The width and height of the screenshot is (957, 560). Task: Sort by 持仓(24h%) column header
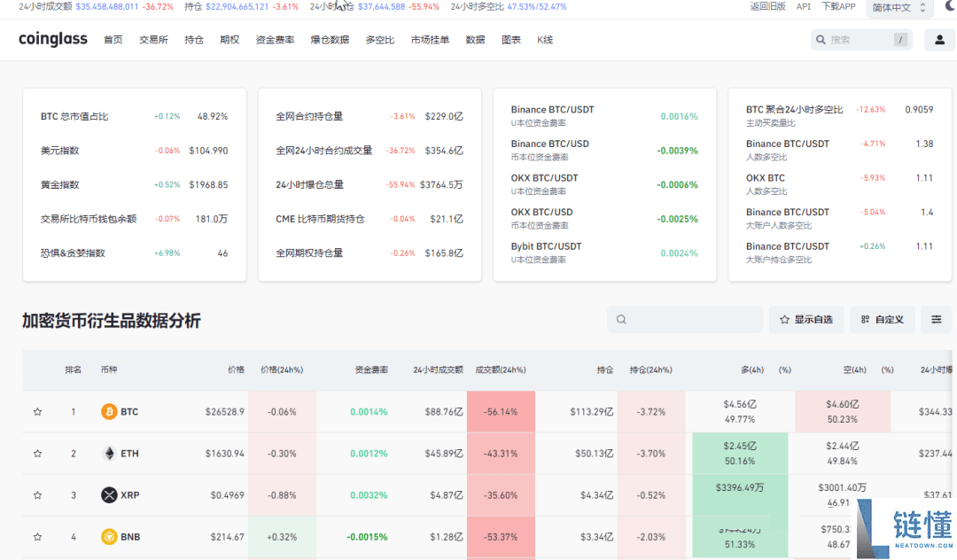[651, 369]
